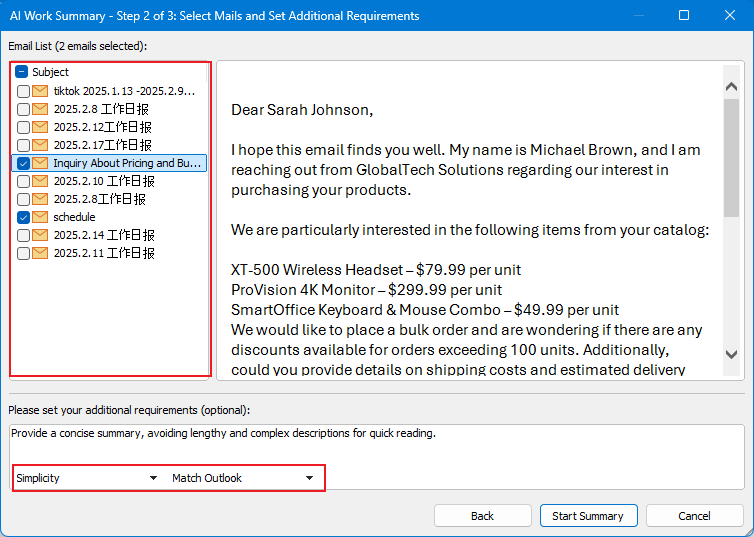Expand the Match Outlook language dropdown
This screenshot has width=754, height=537.
click(243, 478)
